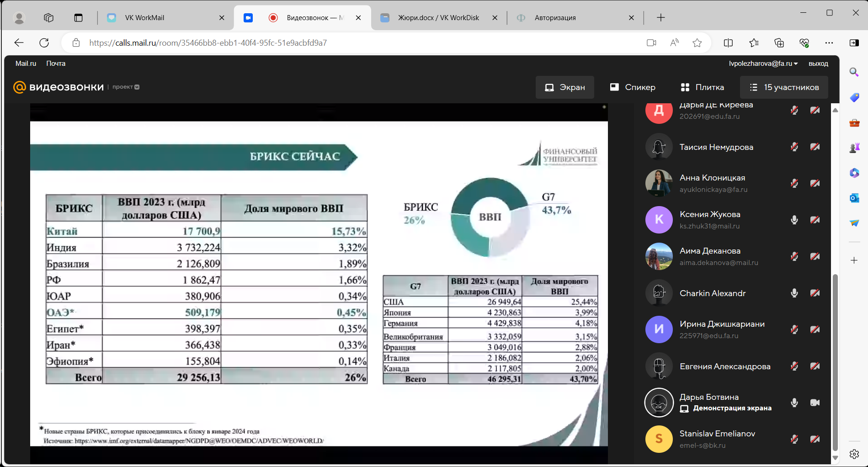Toggle camera for Дарья Ботвина
Image resolution: width=868 pixels, height=467 pixels.
point(815,403)
